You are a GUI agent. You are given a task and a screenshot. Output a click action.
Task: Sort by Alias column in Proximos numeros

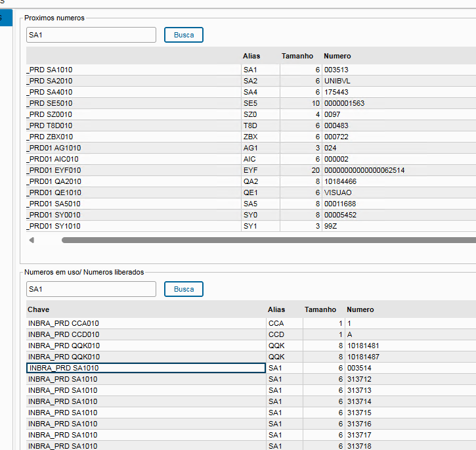click(251, 56)
